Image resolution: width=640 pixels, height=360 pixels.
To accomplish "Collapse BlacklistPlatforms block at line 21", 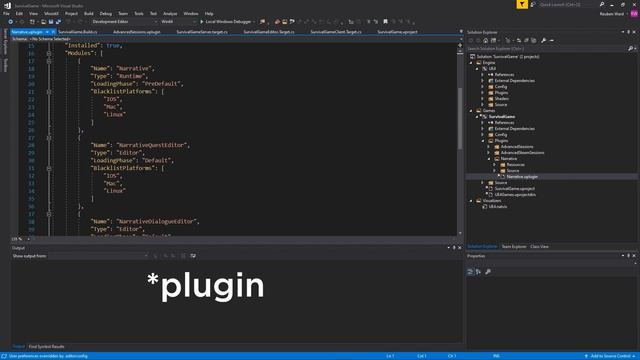I will [x=49, y=92].
